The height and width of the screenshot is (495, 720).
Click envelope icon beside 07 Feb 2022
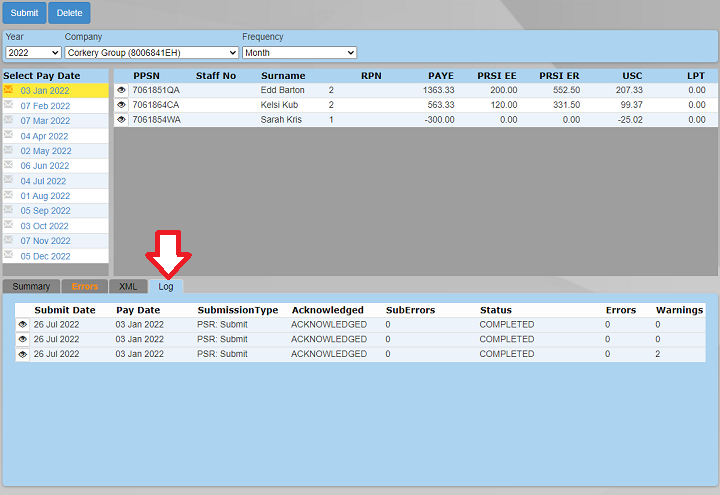9,105
